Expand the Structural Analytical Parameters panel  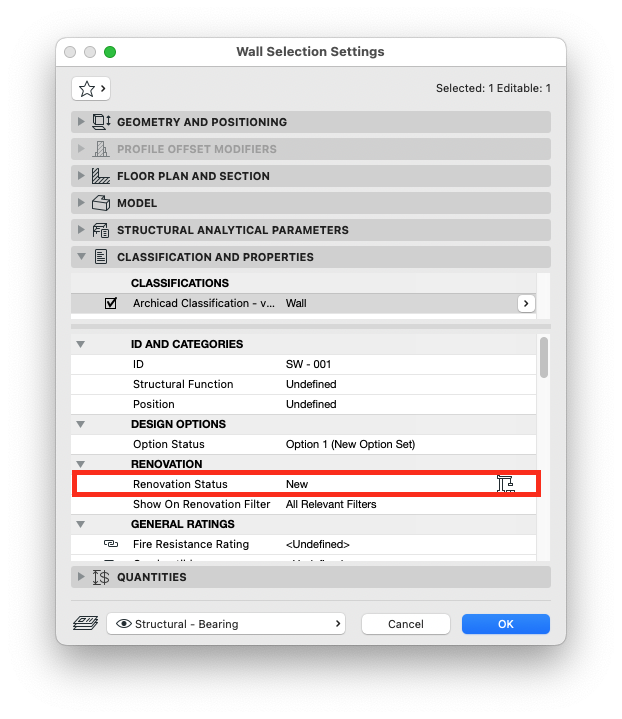(x=81, y=230)
